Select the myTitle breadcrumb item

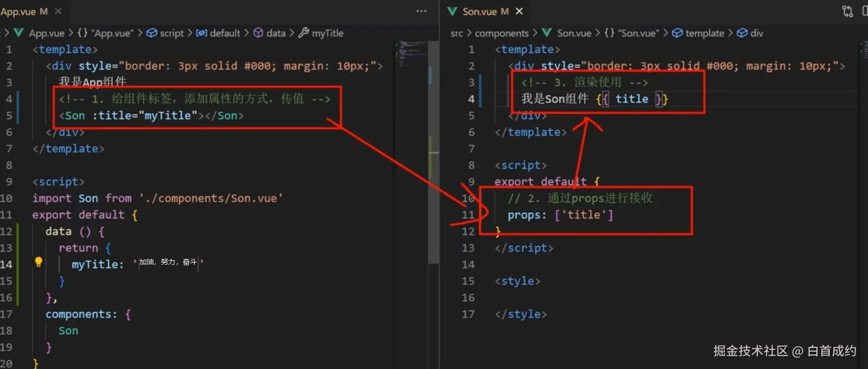click(327, 33)
